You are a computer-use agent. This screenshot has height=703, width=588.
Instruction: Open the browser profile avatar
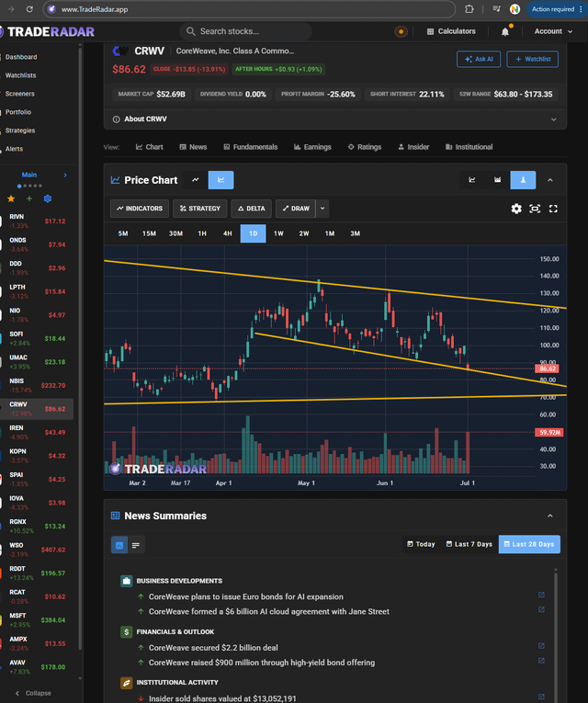[x=514, y=9]
